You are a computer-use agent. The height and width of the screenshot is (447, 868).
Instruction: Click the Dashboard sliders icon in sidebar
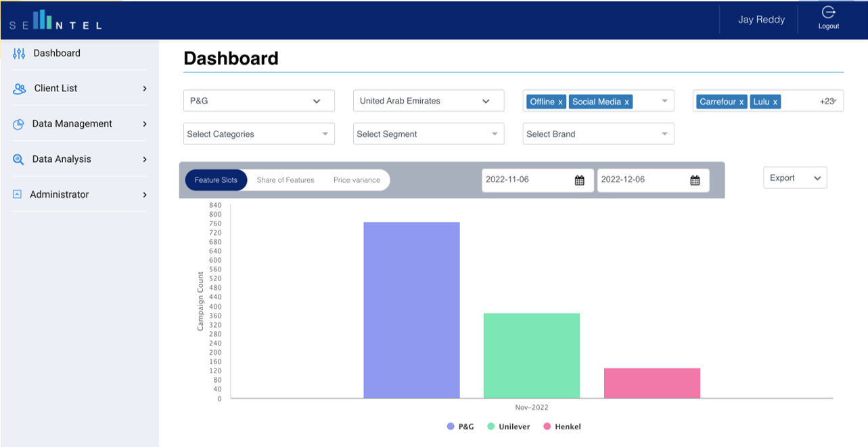pyautogui.click(x=19, y=54)
